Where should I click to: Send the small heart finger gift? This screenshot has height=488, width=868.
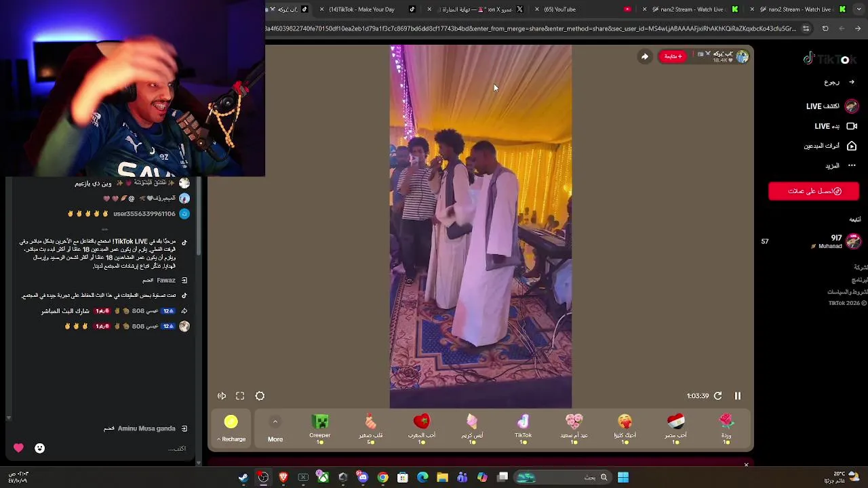click(x=370, y=430)
